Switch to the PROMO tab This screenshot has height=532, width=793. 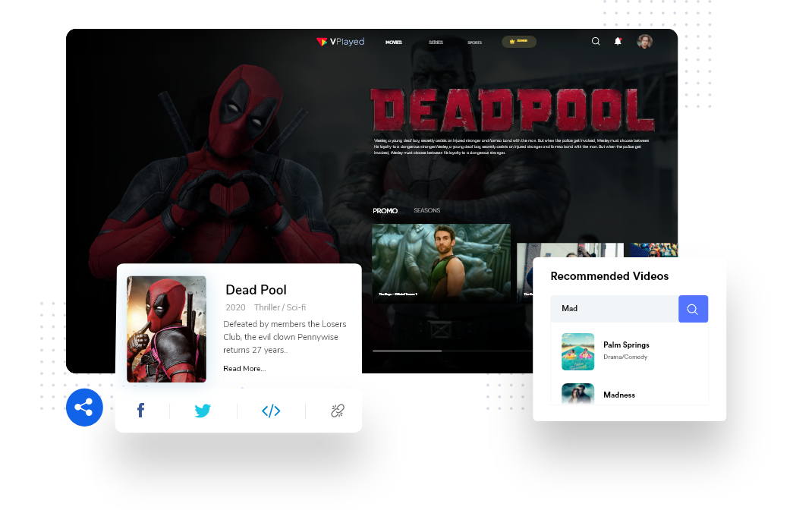tap(385, 211)
